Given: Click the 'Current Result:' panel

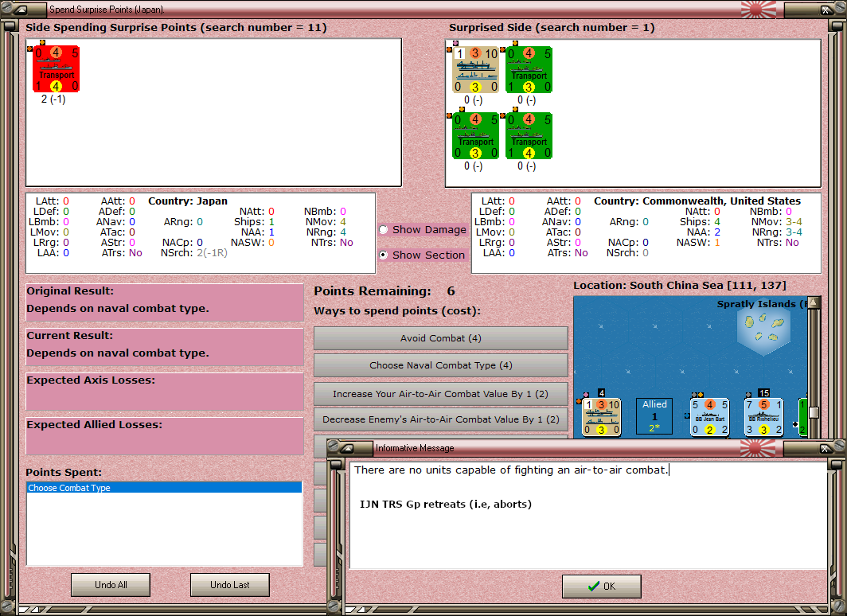Looking at the screenshot, I should coord(165,347).
